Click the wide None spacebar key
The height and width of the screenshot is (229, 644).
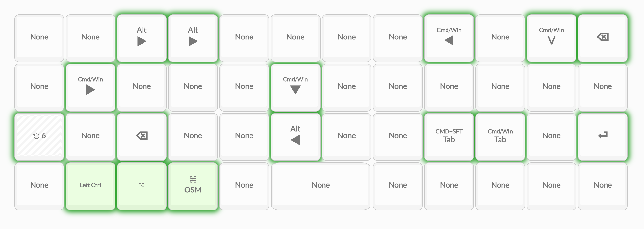point(321,186)
